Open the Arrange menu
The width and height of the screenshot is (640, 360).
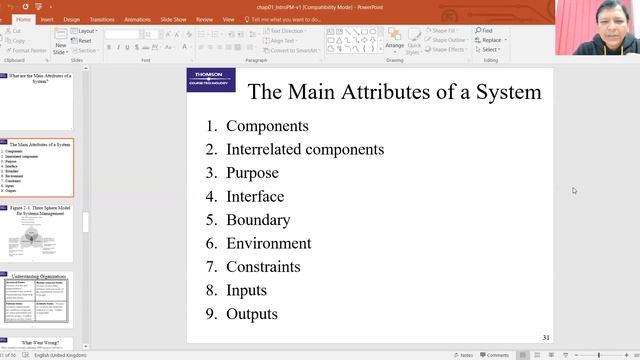[x=395, y=41]
